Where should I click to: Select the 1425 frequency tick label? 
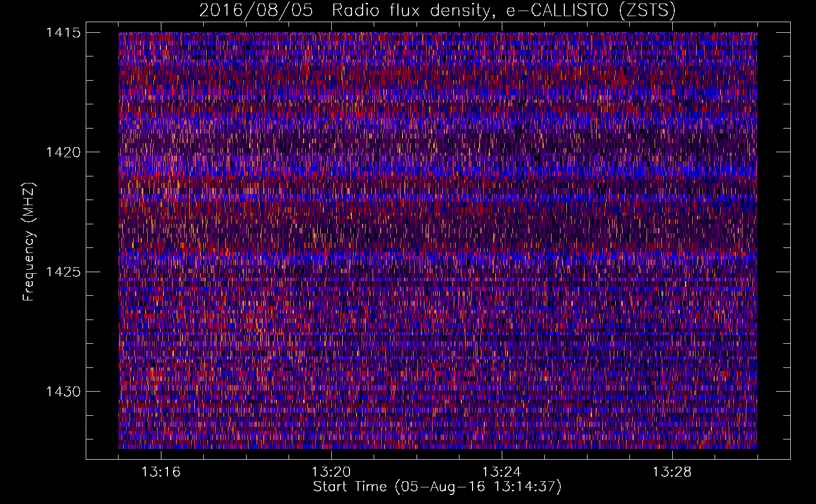point(64,272)
